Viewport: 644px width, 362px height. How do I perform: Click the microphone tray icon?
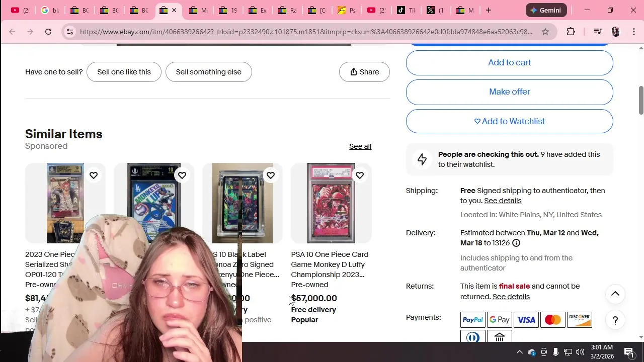pos(555,352)
